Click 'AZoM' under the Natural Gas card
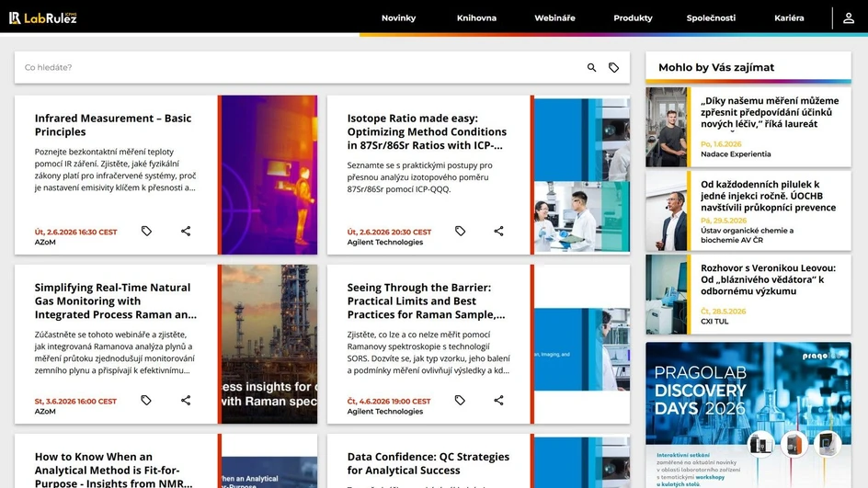868x488 pixels. tap(45, 412)
